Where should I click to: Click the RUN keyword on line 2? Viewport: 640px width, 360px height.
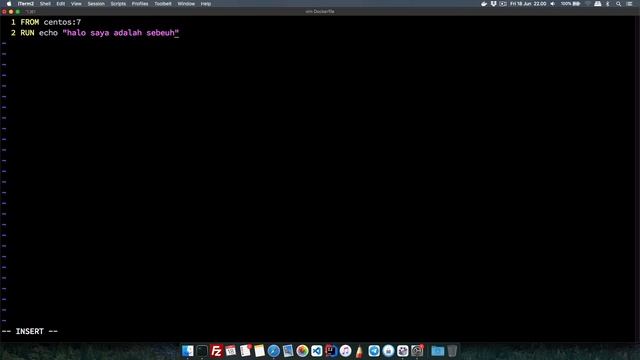pos(27,33)
